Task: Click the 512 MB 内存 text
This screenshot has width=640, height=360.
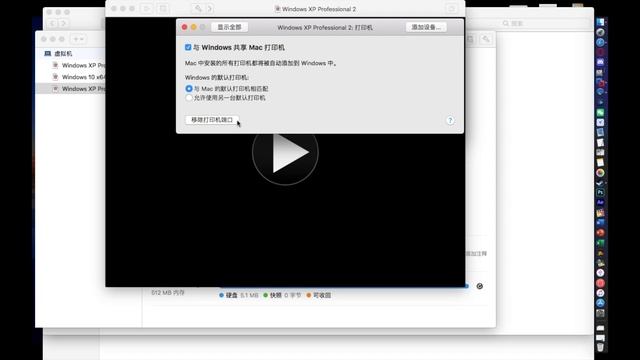Action: point(168,293)
